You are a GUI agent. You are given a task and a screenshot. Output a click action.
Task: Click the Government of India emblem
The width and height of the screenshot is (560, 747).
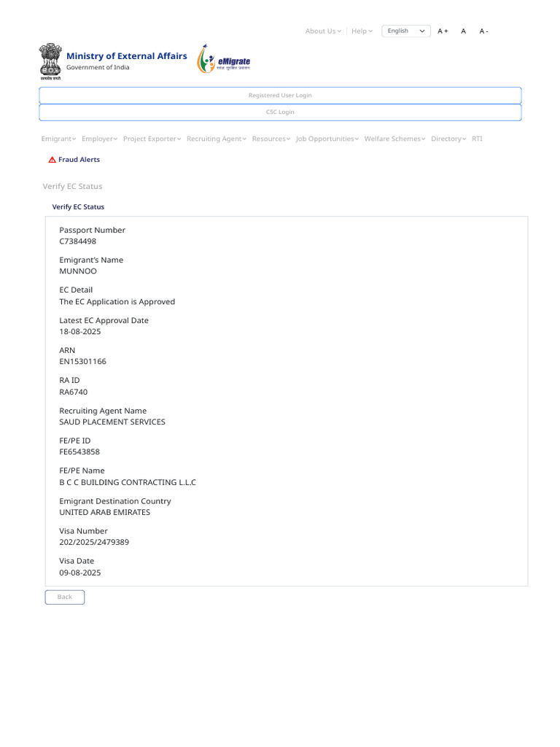tap(50, 61)
